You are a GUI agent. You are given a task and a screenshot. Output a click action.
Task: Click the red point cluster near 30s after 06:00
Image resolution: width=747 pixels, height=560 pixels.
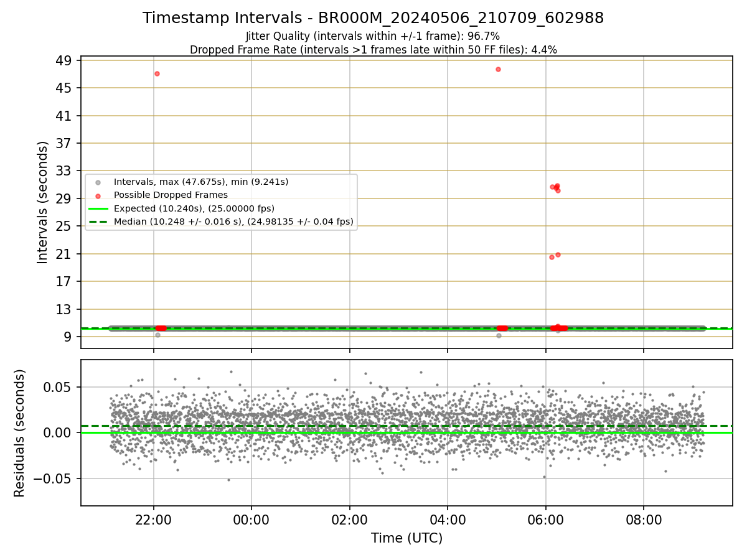(x=556, y=187)
